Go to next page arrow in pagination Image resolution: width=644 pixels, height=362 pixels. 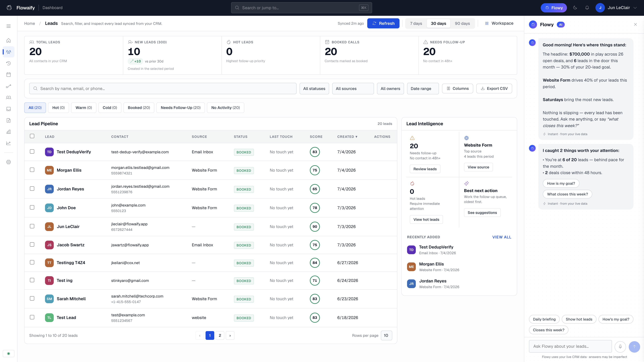click(230, 335)
